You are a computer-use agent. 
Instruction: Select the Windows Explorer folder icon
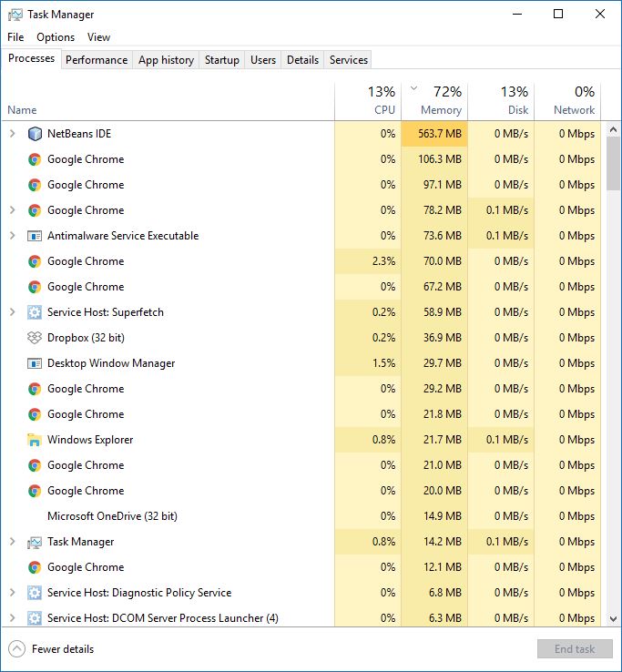click(35, 440)
